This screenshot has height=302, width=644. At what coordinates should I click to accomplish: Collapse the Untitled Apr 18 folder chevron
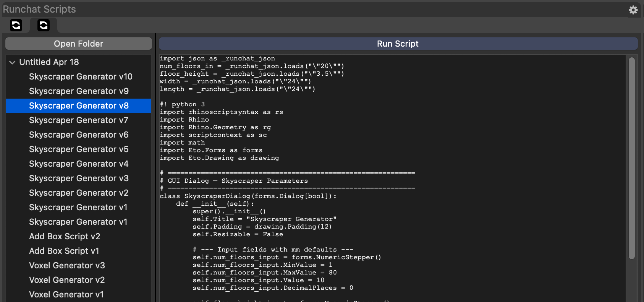click(12, 62)
